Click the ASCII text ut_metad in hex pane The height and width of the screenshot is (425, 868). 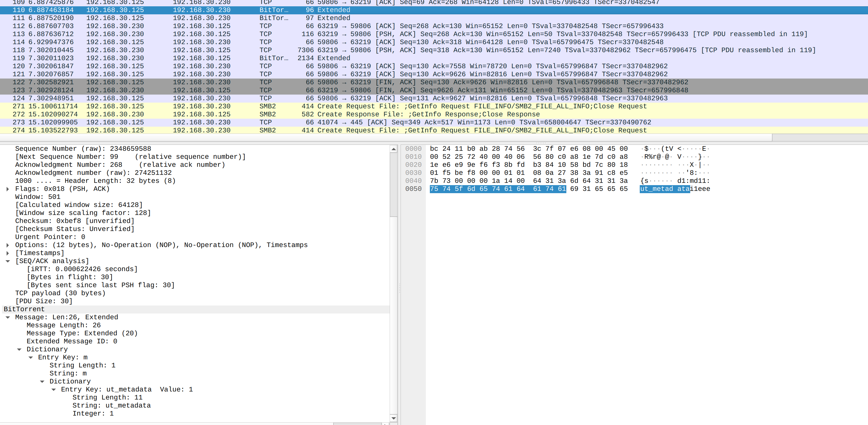tap(656, 189)
